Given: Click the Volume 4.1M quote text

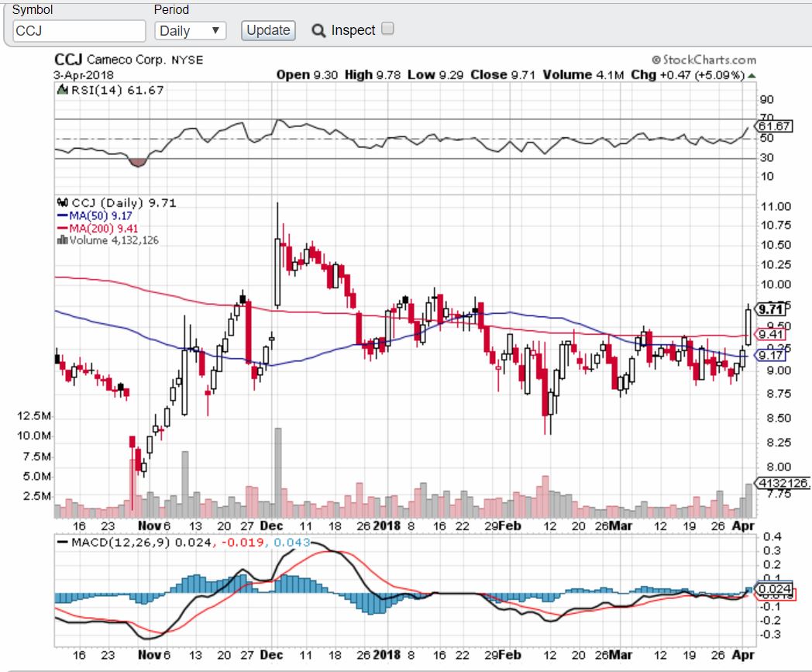Looking at the screenshot, I should click(583, 75).
